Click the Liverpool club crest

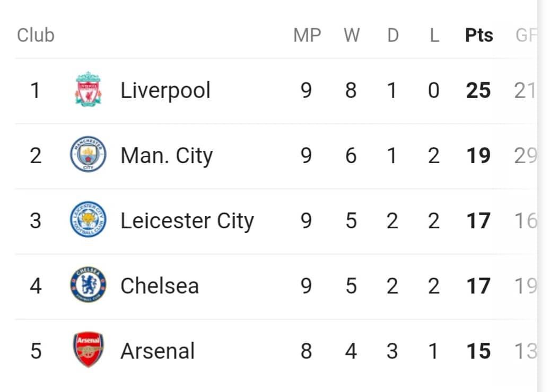point(89,89)
